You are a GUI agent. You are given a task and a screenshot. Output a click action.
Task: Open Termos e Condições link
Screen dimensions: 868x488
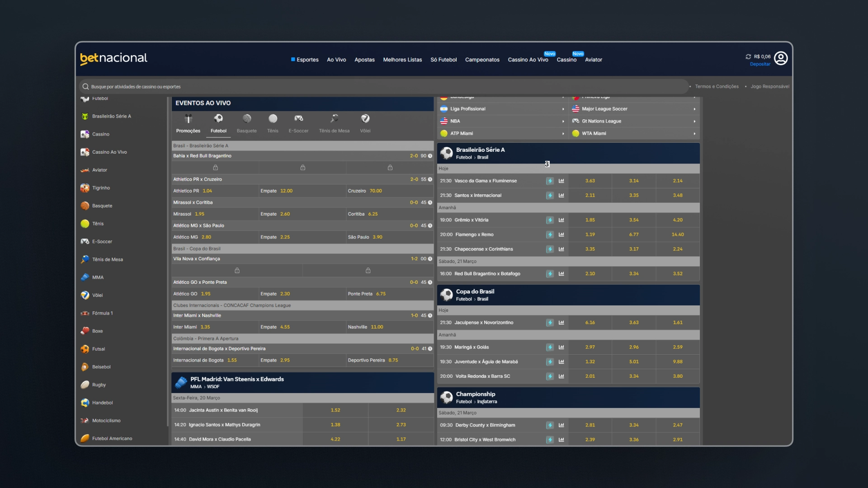(x=717, y=87)
